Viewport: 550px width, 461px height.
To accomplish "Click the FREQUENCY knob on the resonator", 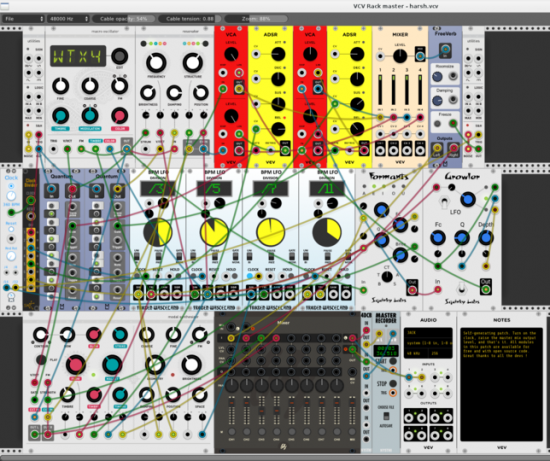I will pos(156,63).
